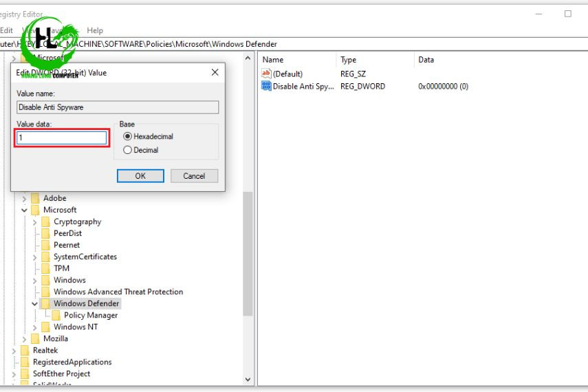The width and height of the screenshot is (588, 392).
Task: Click the Disable Anti Spy DWORD value icon
Action: click(x=266, y=86)
